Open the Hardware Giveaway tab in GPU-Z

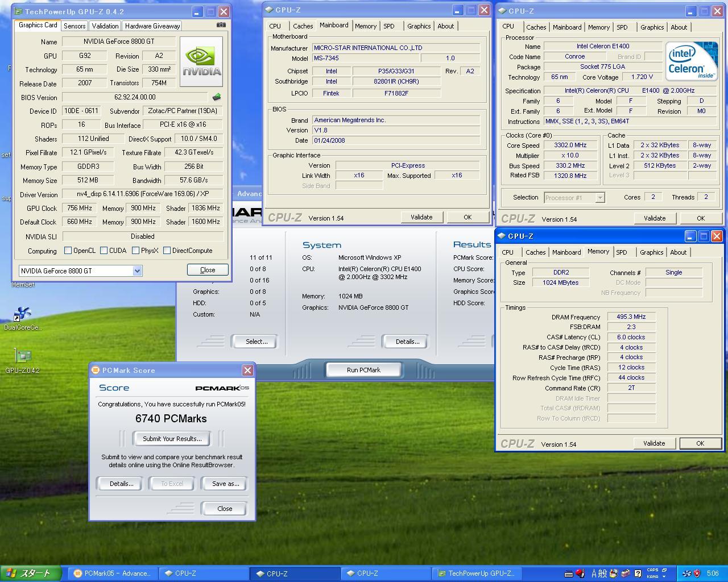click(x=152, y=26)
